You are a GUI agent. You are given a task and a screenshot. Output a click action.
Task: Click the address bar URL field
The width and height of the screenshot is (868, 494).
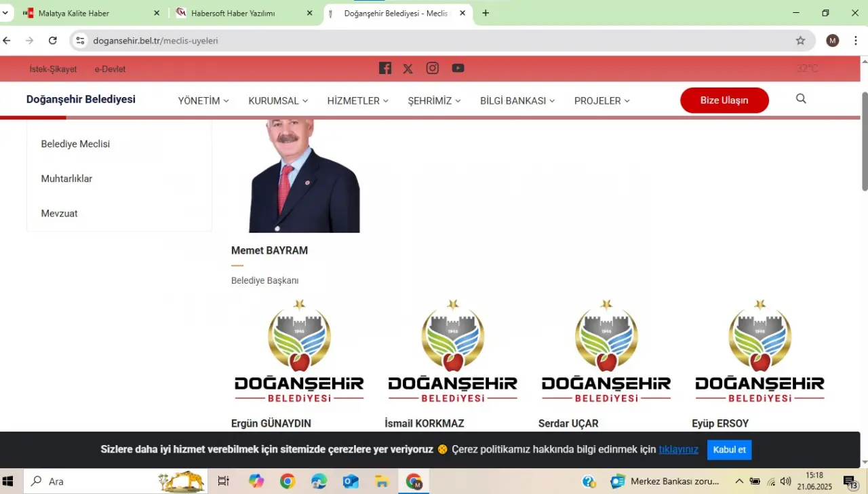pos(441,41)
